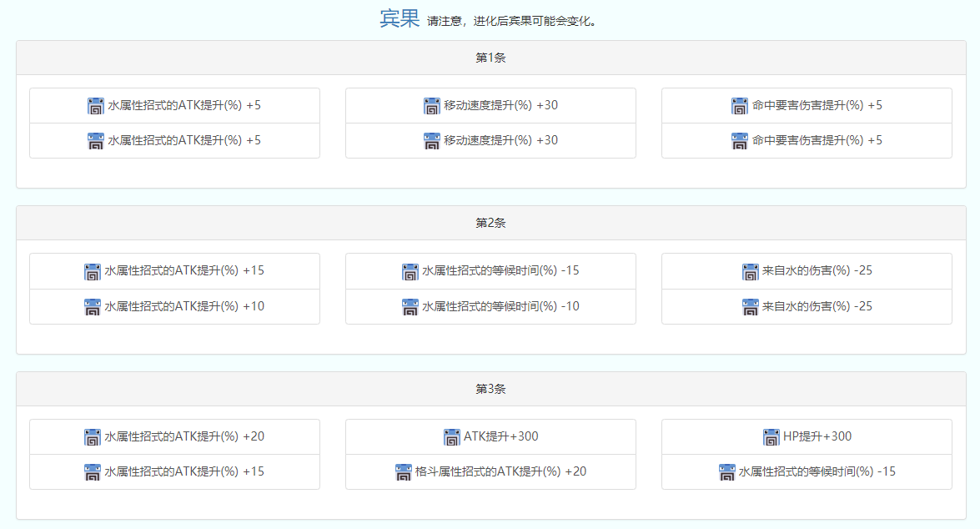Screen dimensions: 980x529
Task: Click the icon of the upper '来自水的伤害(%) -25' row
Action: pyautogui.click(x=750, y=271)
